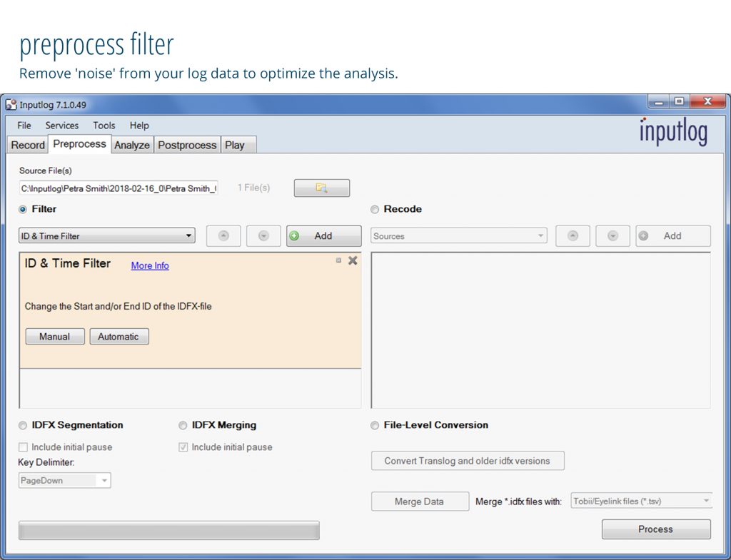
Task: Select the IDFX Segmentation option
Action: (x=24, y=425)
